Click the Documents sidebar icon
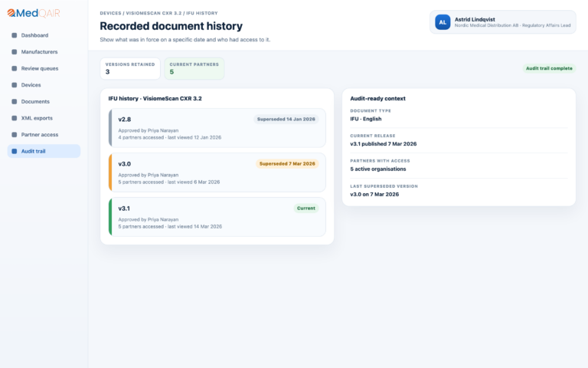The image size is (588, 368). 15,101
